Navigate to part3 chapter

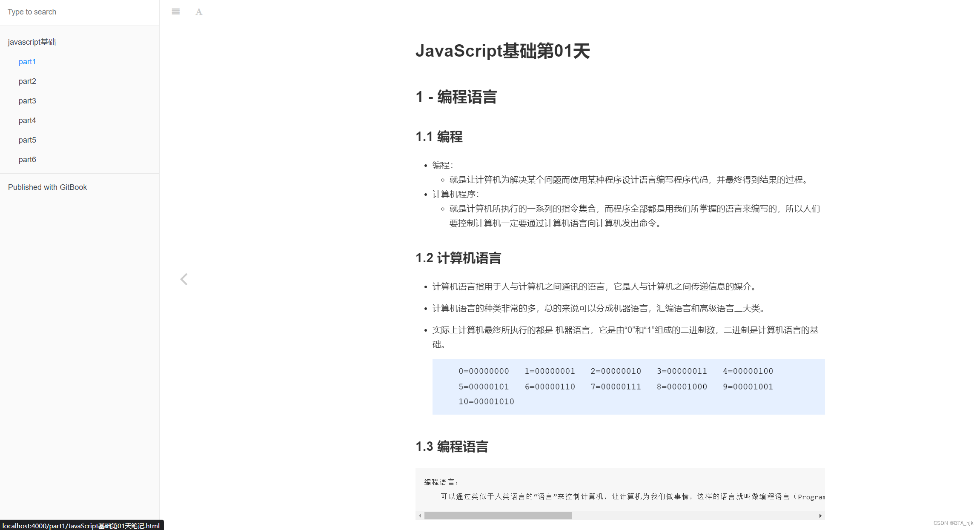[x=27, y=101]
